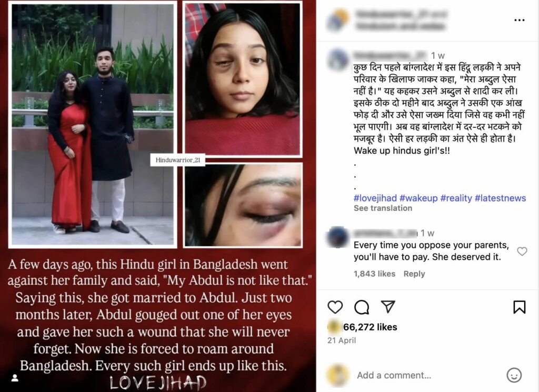Open the #latestnews hashtag
This screenshot has width=539, height=392.
[500, 198]
